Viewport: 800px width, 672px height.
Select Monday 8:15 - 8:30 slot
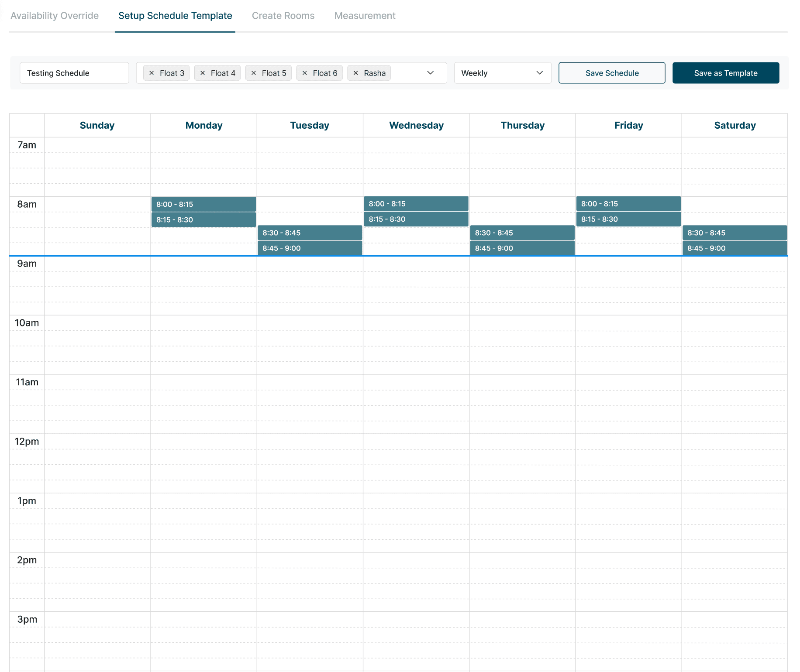pyautogui.click(x=203, y=220)
